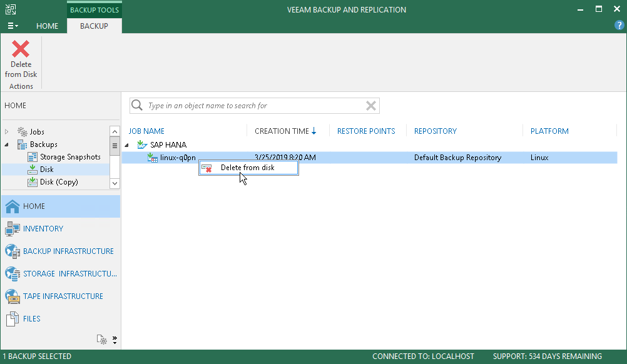627x364 pixels.
Task: Click the SAP HANA job icon
Action: coord(142,144)
